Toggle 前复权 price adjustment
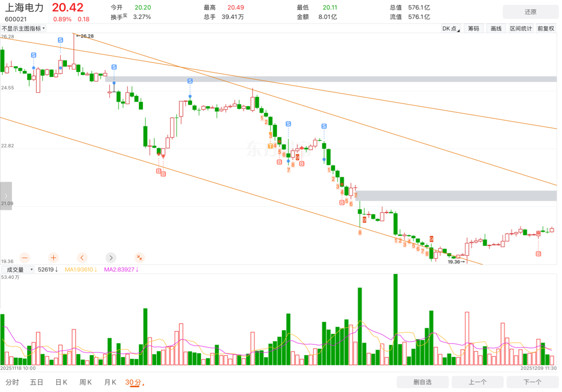The width and height of the screenshot is (562, 392). click(546, 29)
